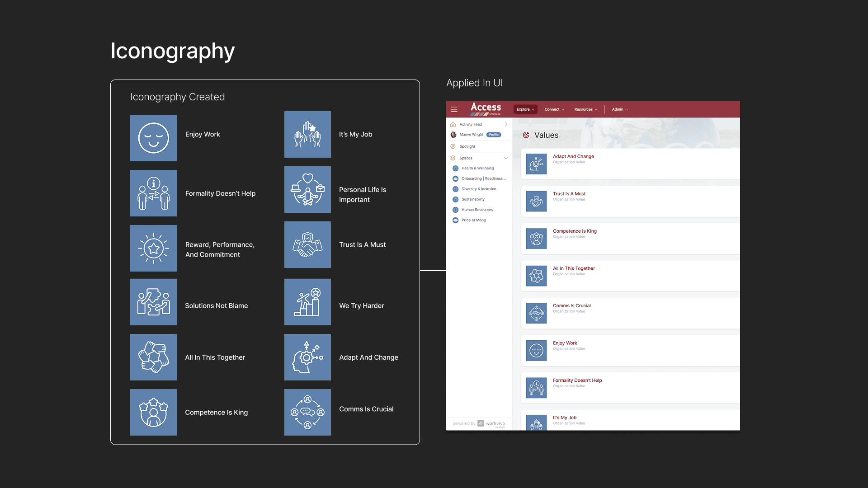Click the Personal Life Is Important icon
Image resolution: width=868 pixels, height=488 pixels.
[x=307, y=189]
